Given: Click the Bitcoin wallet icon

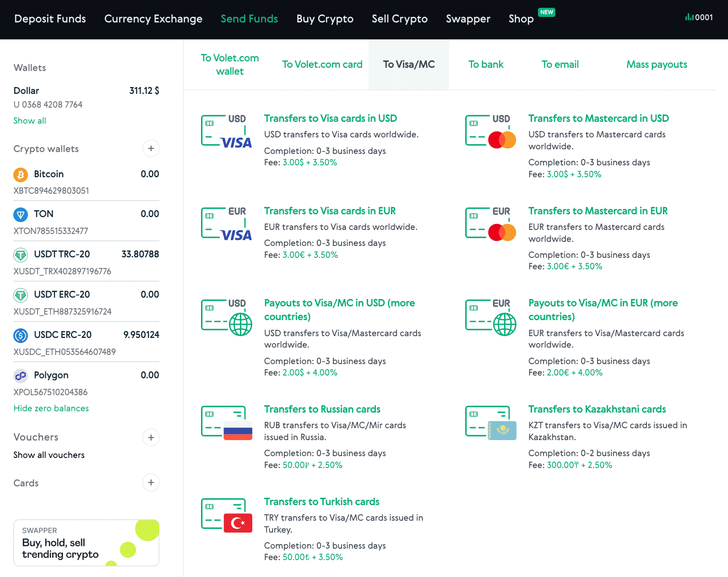Looking at the screenshot, I should coord(21,174).
